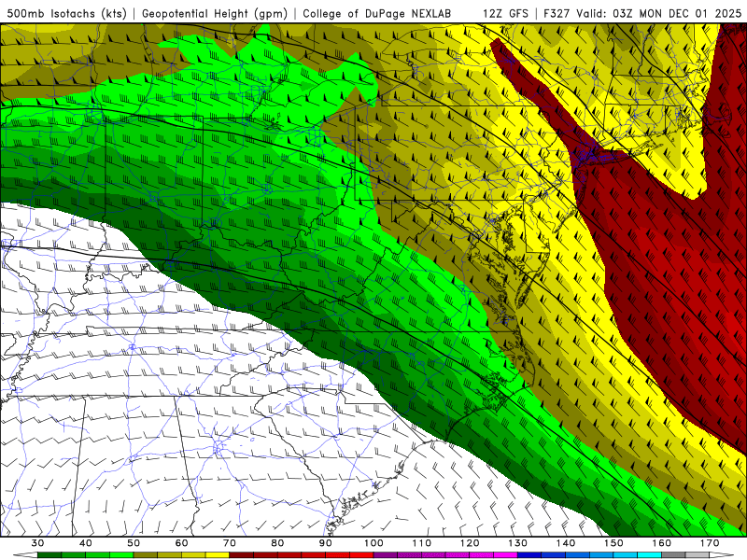Select the dark purple 100-105 kt legend swatch

click(x=386, y=555)
